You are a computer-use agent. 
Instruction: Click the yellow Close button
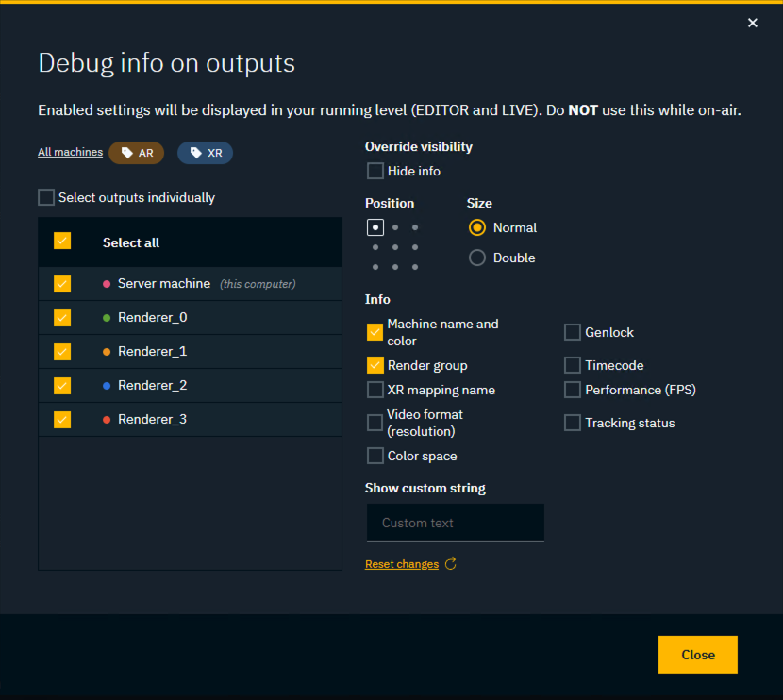coord(697,655)
